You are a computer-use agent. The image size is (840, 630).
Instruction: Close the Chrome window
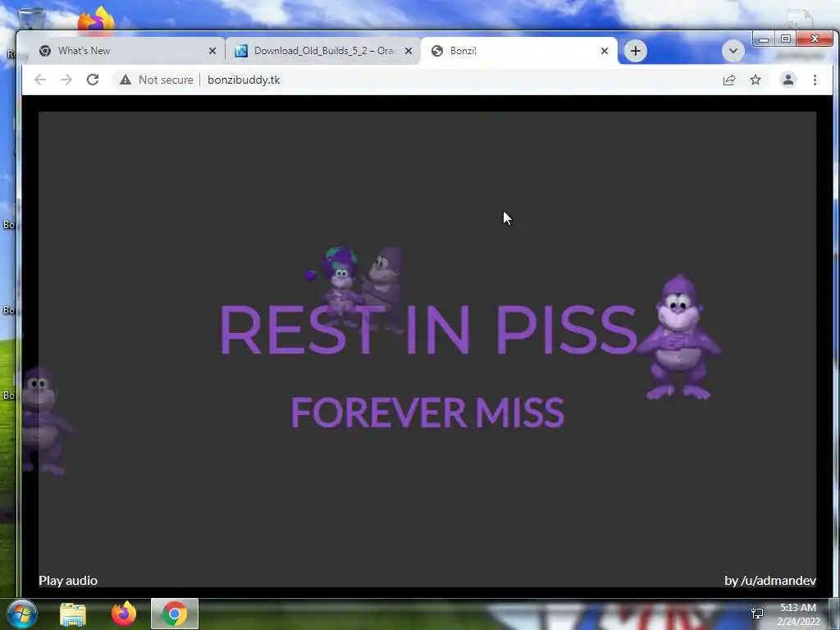[815, 39]
